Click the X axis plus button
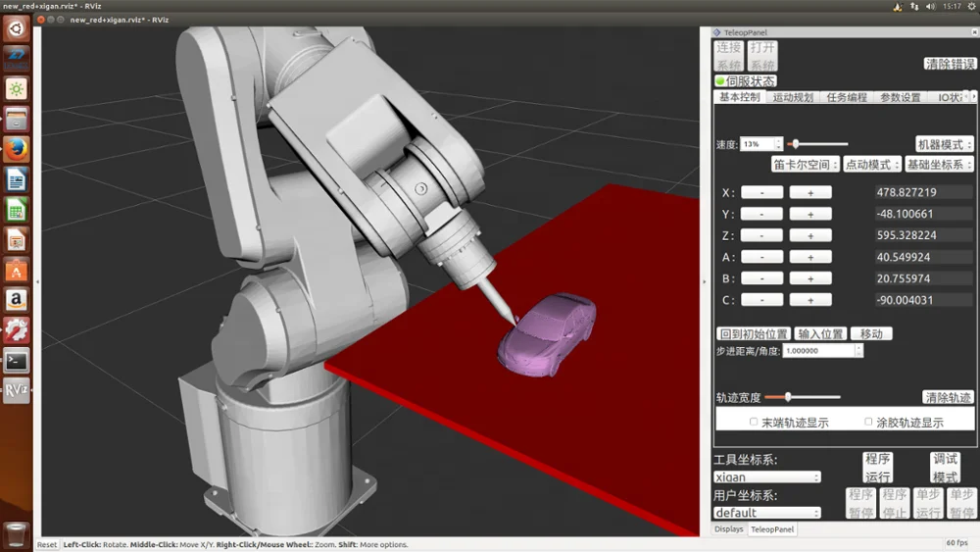 pos(810,192)
